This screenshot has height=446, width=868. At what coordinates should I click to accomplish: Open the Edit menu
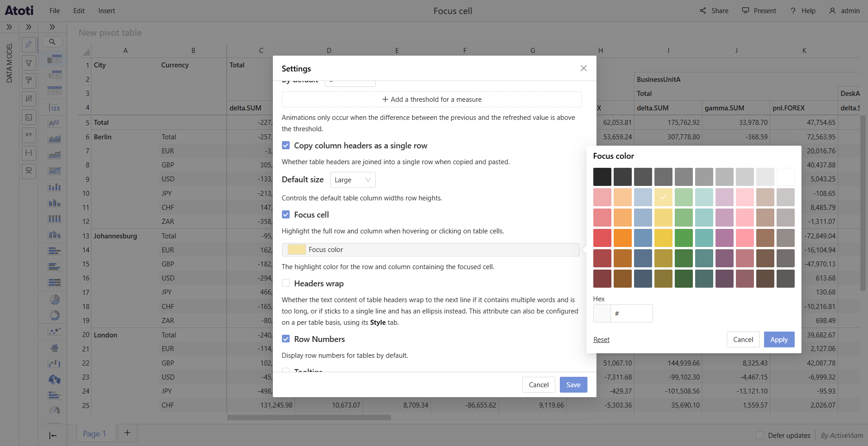(x=79, y=11)
